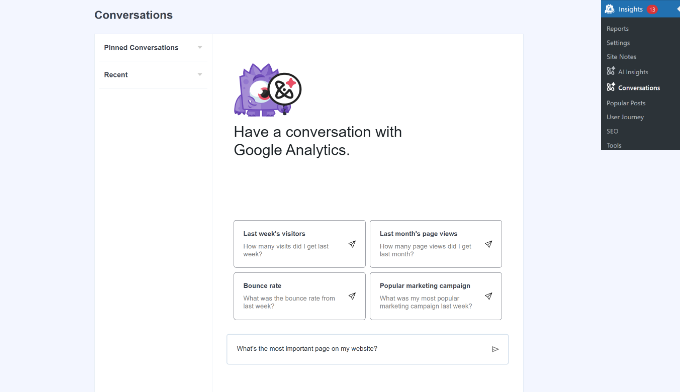680x392 pixels.
Task: Choose the Last month's page views prompt card
Action: pos(435,244)
